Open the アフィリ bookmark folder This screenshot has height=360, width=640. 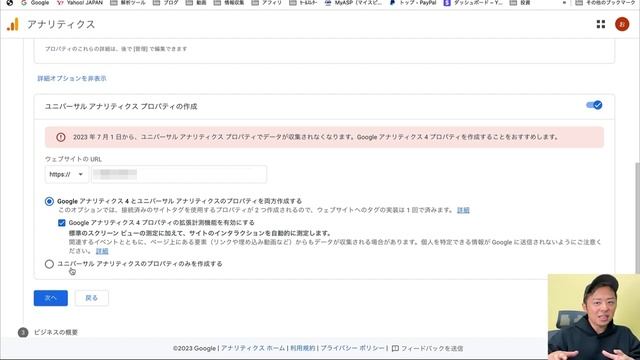coord(267,2)
